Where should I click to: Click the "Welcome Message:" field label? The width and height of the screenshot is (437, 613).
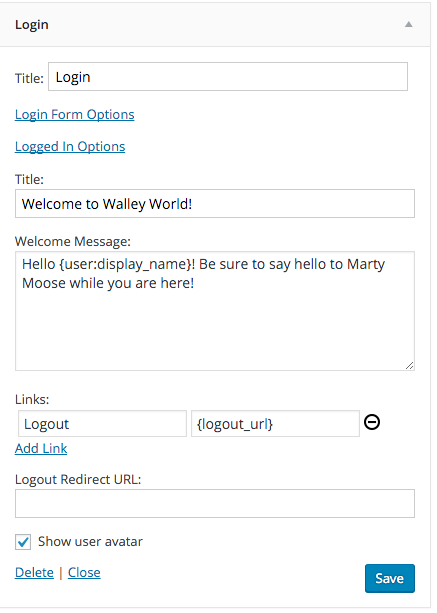pos(73,242)
